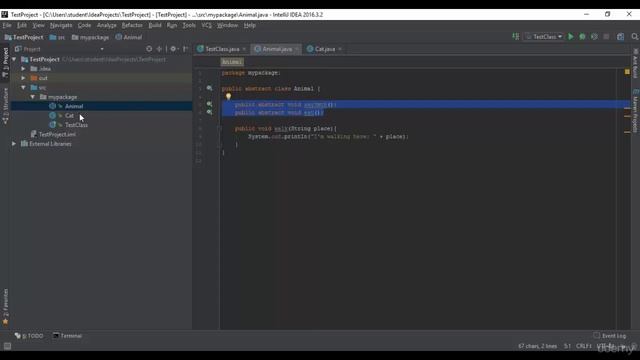Open the Favorites side tool window

5,307
